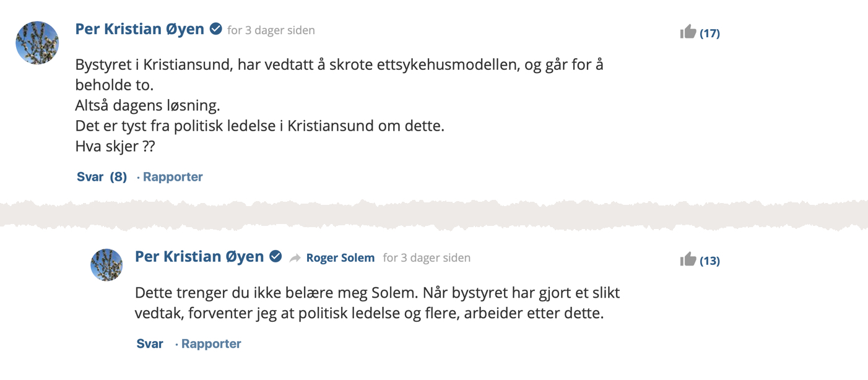Image resolution: width=868 pixels, height=380 pixels.
Task: Expand the 8 replies via Svar (8)
Action: [x=102, y=177]
